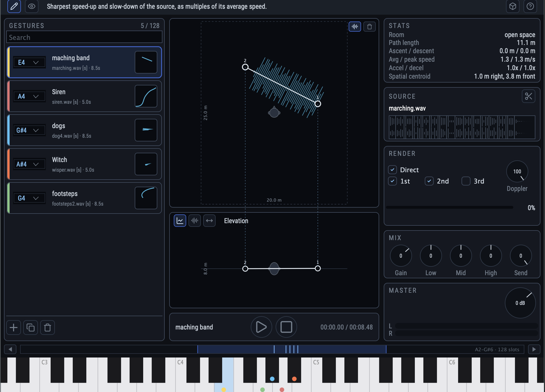
Task: Open the help question mark icon
Action: (530, 6)
